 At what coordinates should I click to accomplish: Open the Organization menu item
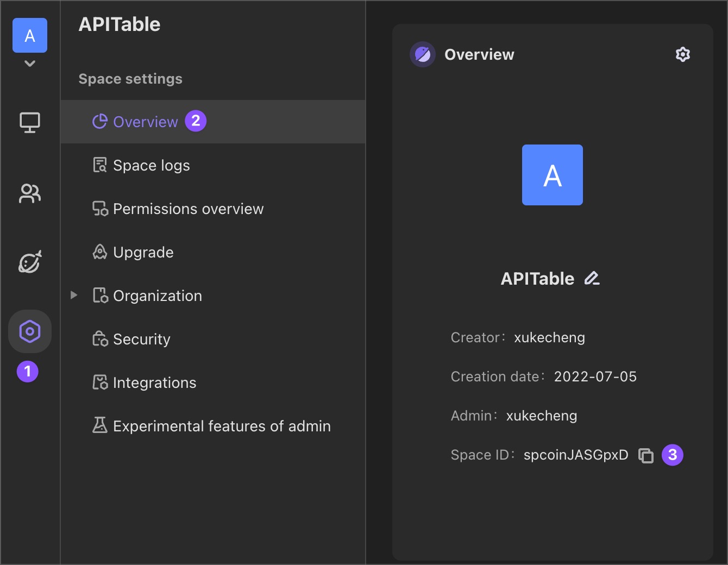tap(213, 296)
